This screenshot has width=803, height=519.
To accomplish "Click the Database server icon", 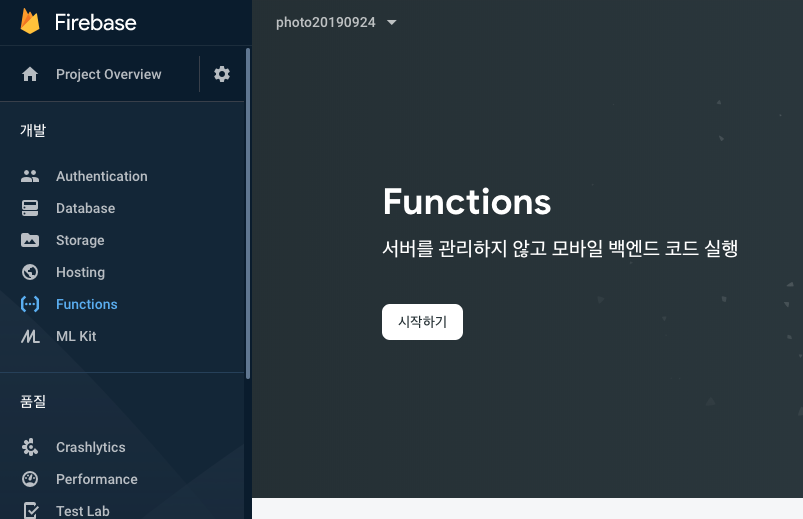I will click(x=30, y=208).
